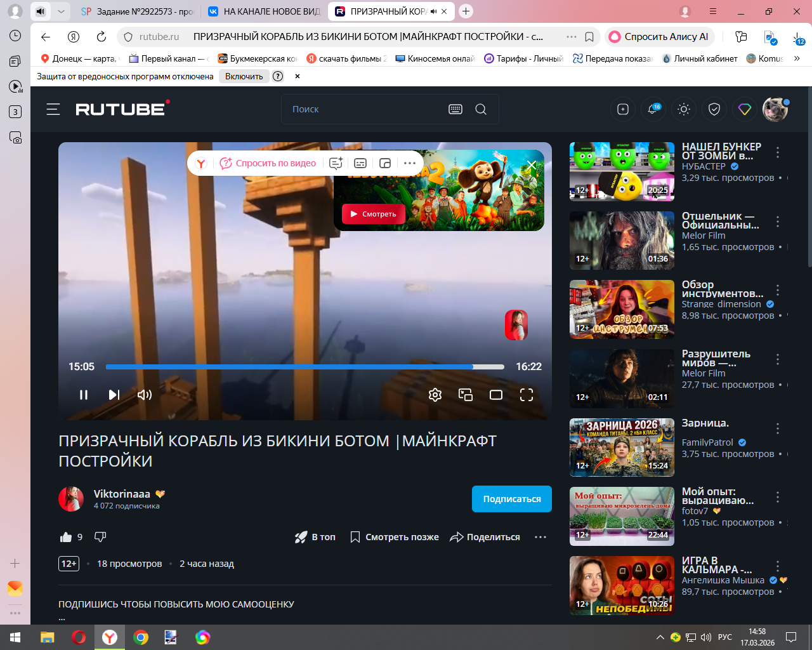Click the upload video plus icon
This screenshot has height=650, width=812.
(623, 109)
